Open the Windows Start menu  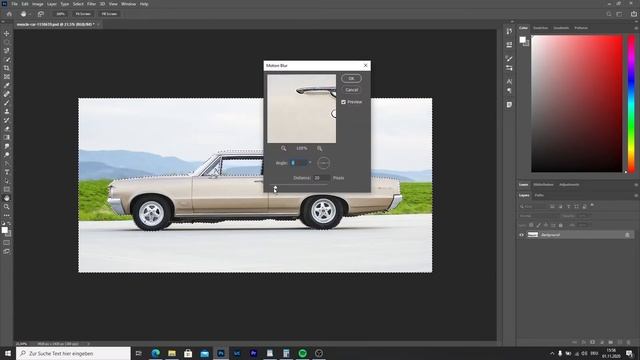tap(8, 353)
